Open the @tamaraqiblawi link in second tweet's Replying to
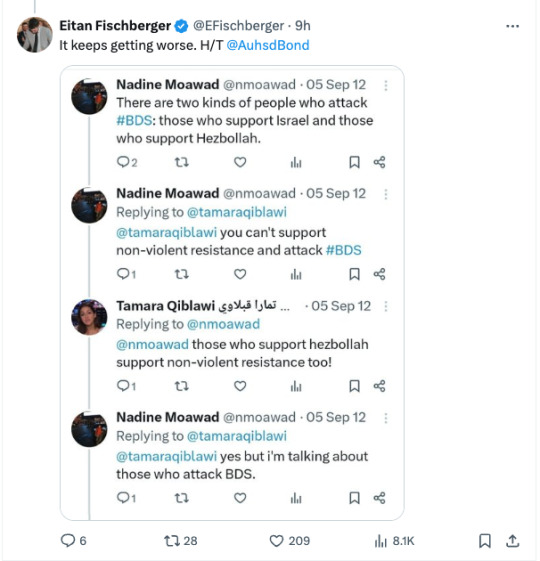This screenshot has height=561, width=540. pos(237,212)
